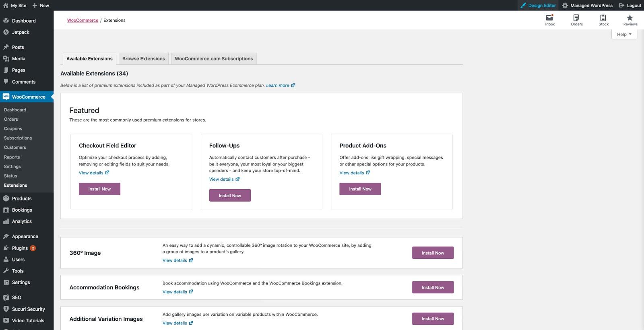Open Reports submenu item
The height and width of the screenshot is (330, 644).
[12, 157]
